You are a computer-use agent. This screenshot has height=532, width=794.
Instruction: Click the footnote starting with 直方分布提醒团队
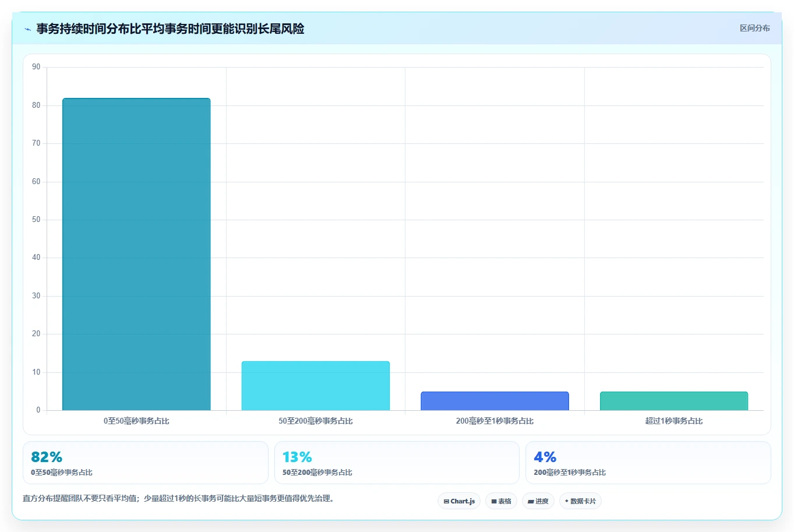pyautogui.click(x=180, y=499)
